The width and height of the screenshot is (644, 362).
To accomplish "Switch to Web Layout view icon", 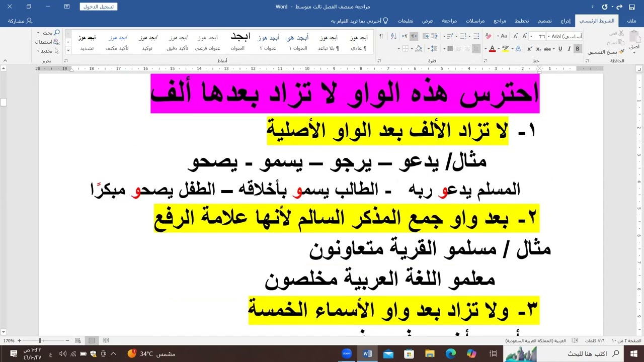I will coord(78,340).
